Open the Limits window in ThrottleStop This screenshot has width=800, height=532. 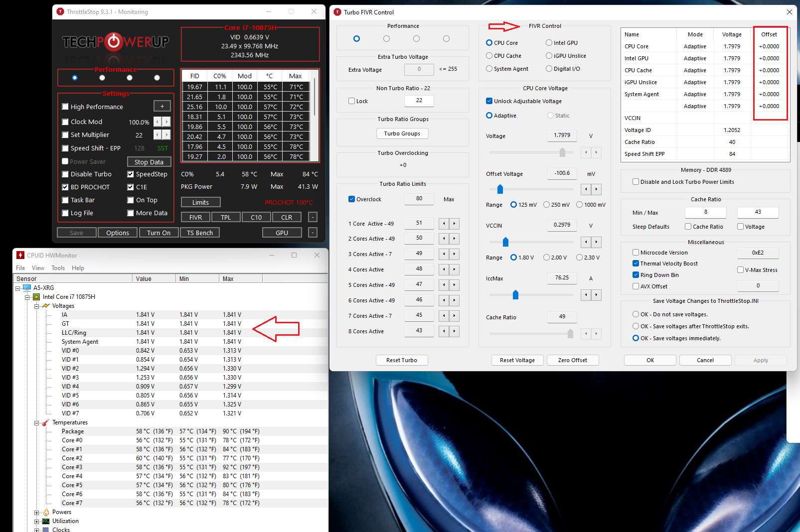click(x=200, y=202)
